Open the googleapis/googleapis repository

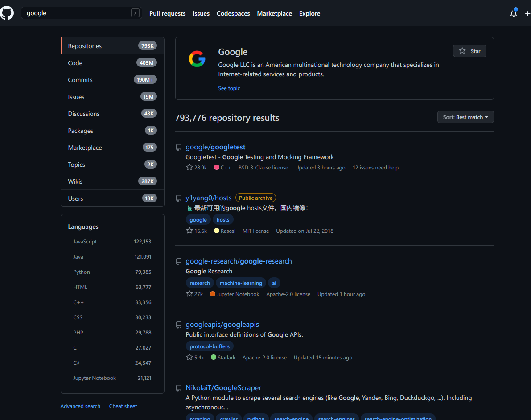(222, 325)
